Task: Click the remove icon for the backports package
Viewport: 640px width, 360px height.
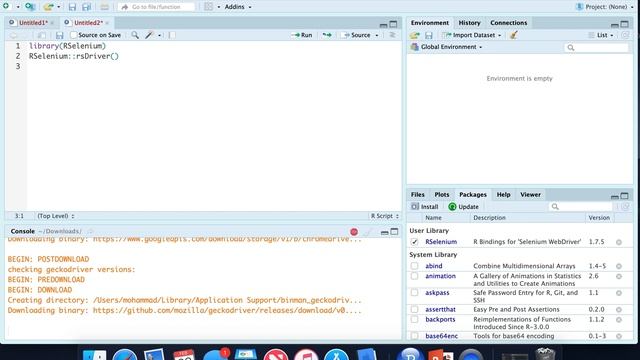Action: click(x=619, y=320)
